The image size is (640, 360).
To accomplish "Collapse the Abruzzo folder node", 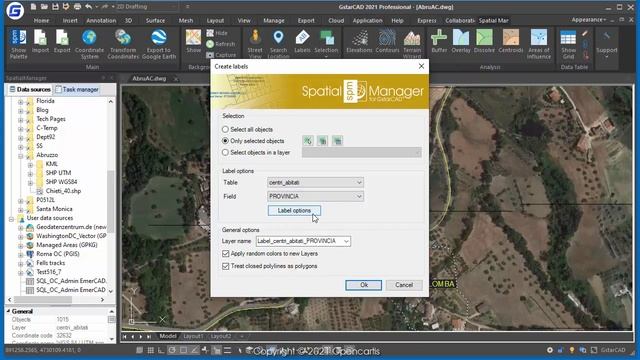I will tap(20, 156).
